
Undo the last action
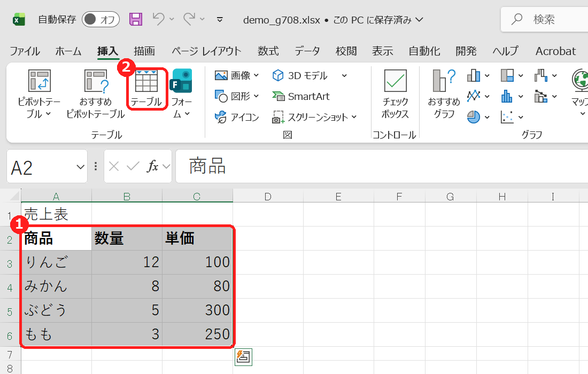click(159, 19)
